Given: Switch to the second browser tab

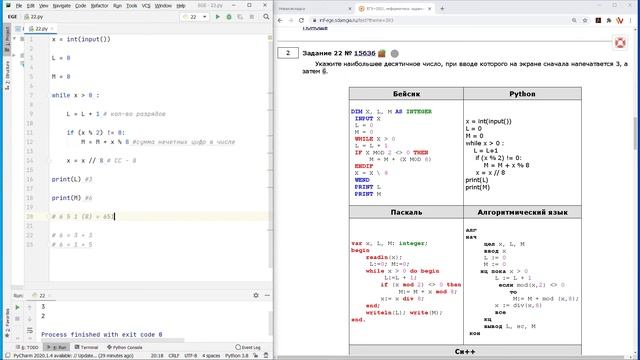Looking at the screenshot, I should (x=395, y=9).
